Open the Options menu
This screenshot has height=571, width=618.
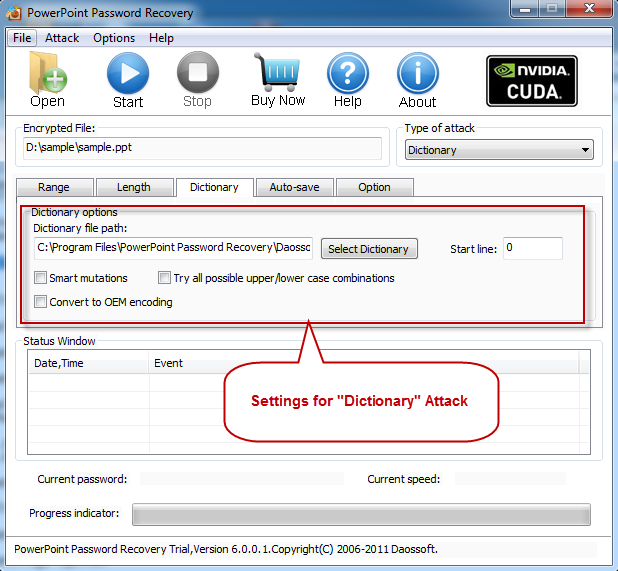pos(114,38)
